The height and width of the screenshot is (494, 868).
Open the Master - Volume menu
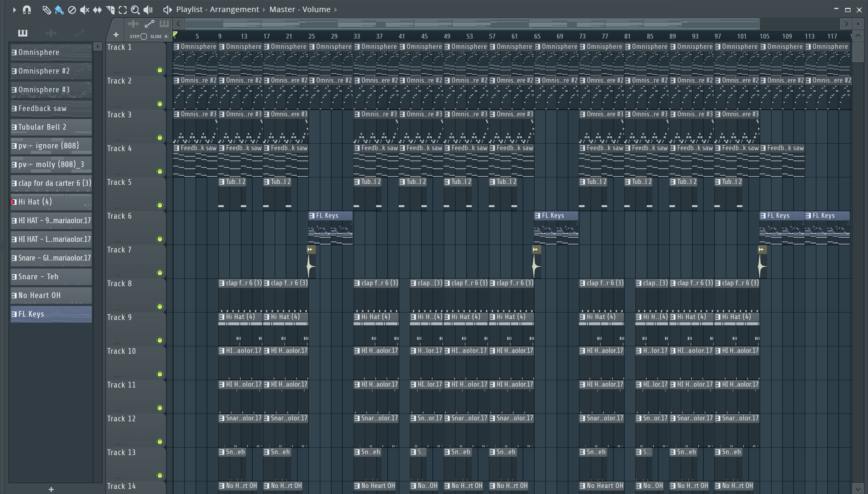pyautogui.click(x=300, y=10)
